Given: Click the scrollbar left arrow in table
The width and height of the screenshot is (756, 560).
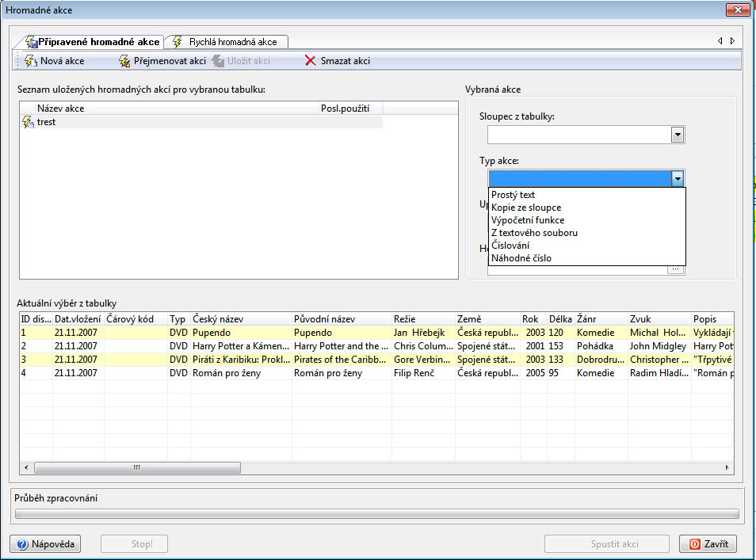Looking at the screenshot, I should pyautogui.click(x=26, y=467).
